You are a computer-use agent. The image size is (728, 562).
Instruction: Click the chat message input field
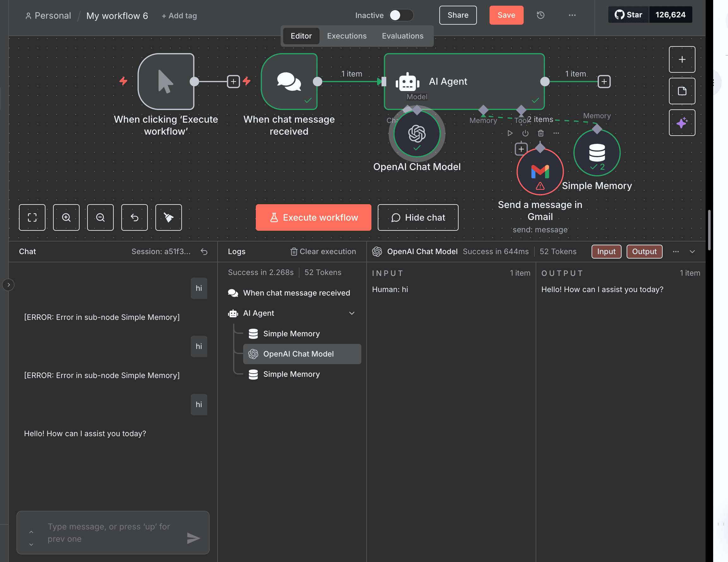click(x=110, y=533)
